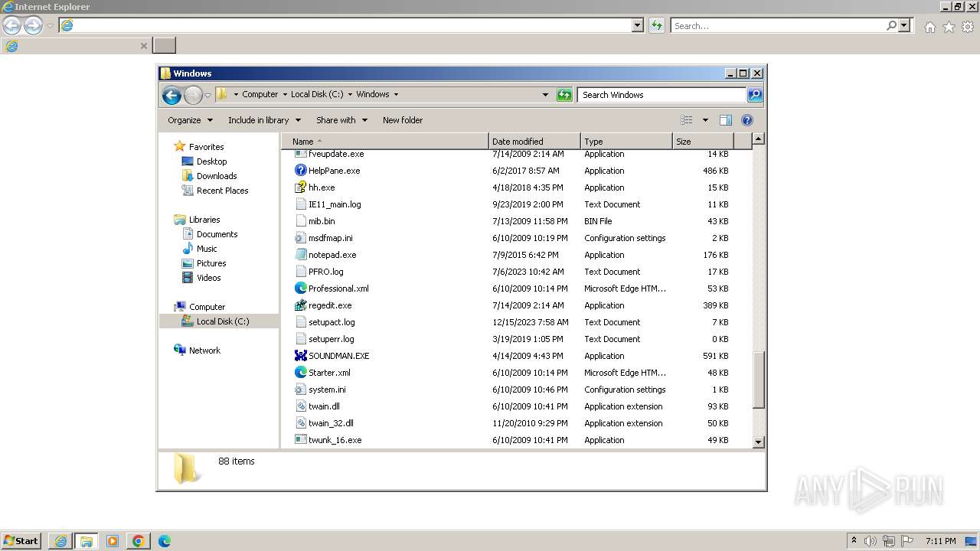
Task: Sort by Type column header
Action: [626, 142]
